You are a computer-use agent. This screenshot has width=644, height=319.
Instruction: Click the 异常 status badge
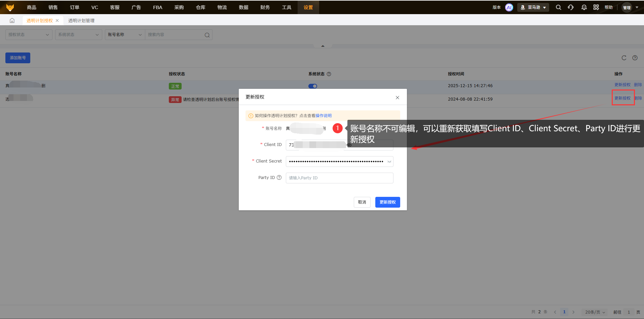(175, 100)
